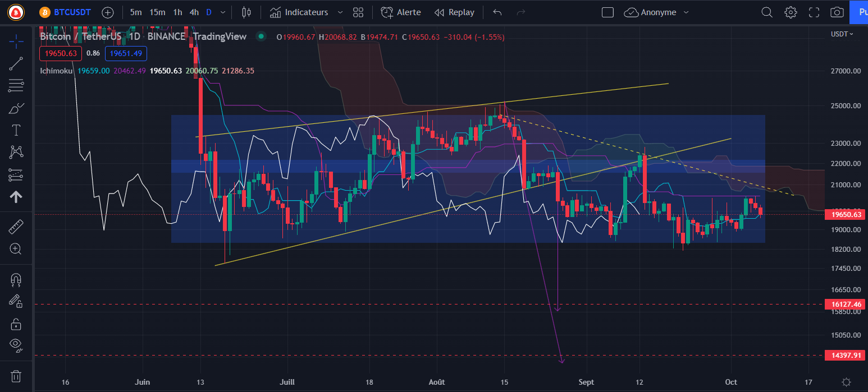Select the trend line drawing tool
This screenshot has width=868, height=392.
click(16, 63)
